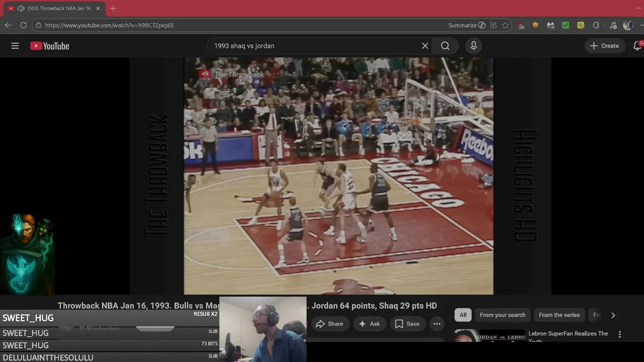Open the browser apps/split icon in address bar
The width and height of the screenshot is (644, 362).
[494, 25]
